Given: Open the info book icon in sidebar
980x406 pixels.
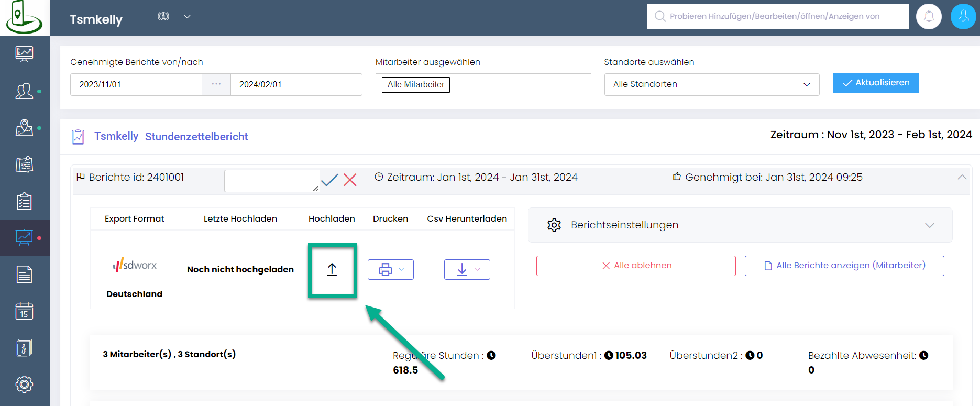Looking at the screenshot, I should click(24, 348).
